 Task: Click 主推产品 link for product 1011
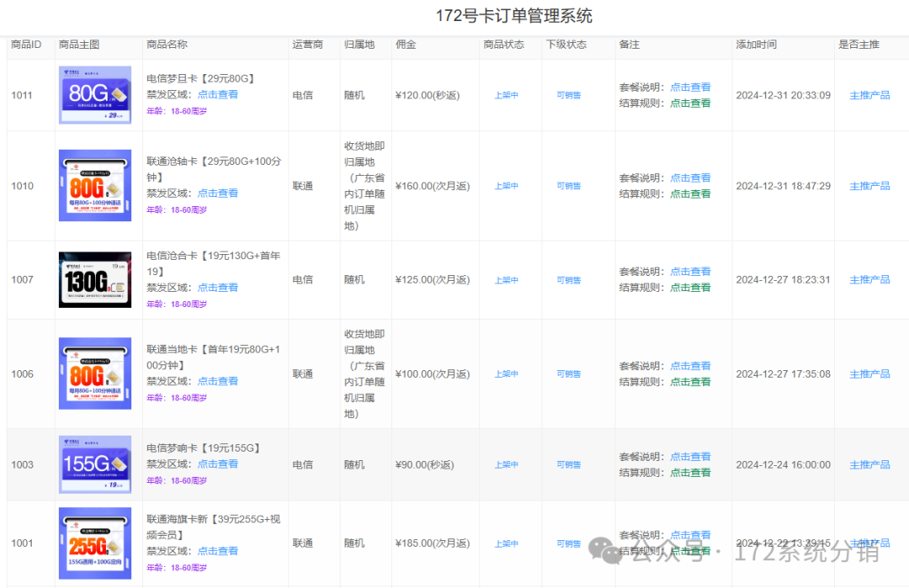click(x=869, y=95)
